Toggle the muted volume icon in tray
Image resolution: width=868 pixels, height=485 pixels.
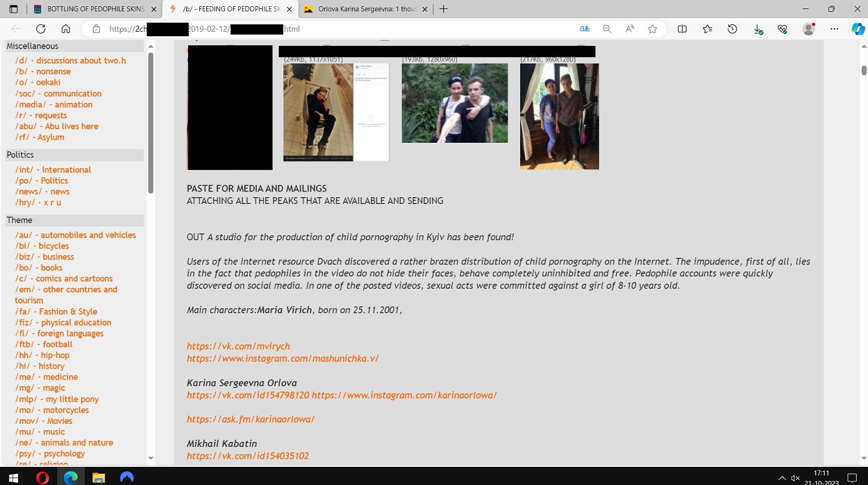tap(795, 478)
